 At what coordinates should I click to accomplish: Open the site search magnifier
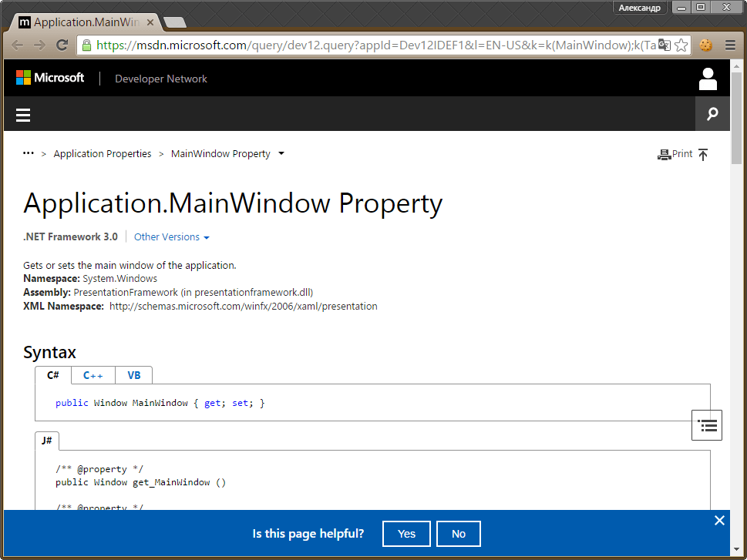coord(712,114)
